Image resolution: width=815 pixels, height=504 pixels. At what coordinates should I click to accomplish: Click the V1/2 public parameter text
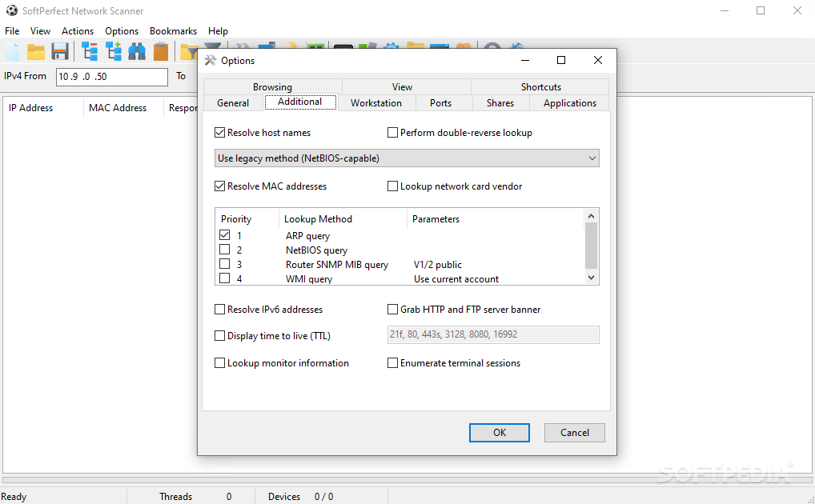(x=438, y=265)
